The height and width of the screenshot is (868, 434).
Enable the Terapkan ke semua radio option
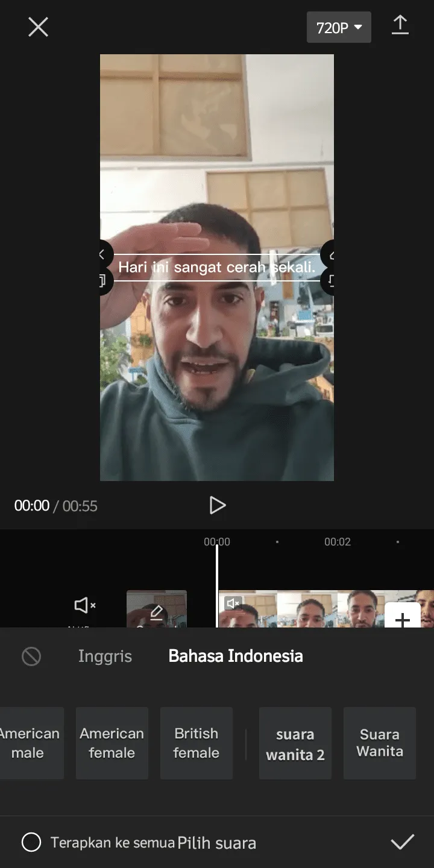tap(31, 842)
